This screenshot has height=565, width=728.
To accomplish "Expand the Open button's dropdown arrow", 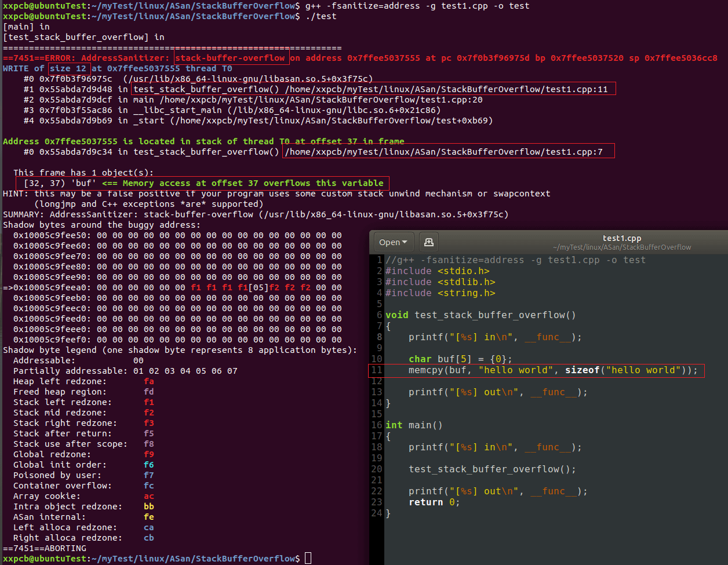I will click(405, 242).
